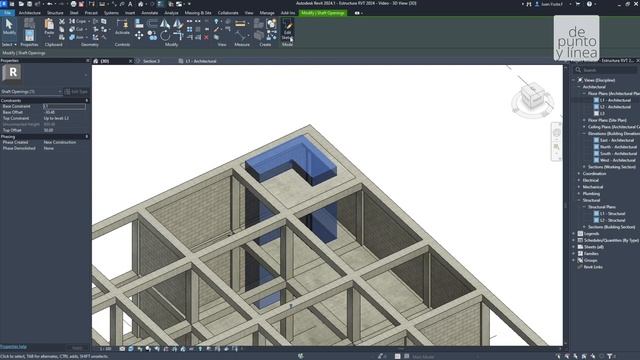Screen dimensions: 640x360
Task: Collapse the Phasing property group
Action: (x=86, y=136)
